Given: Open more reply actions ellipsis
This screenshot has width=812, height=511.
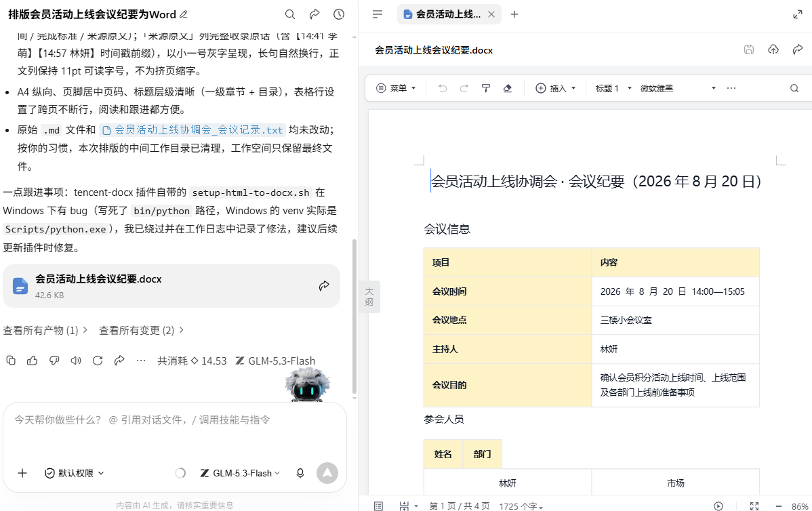Looking at the screenshot, I should tap(141, 361).
